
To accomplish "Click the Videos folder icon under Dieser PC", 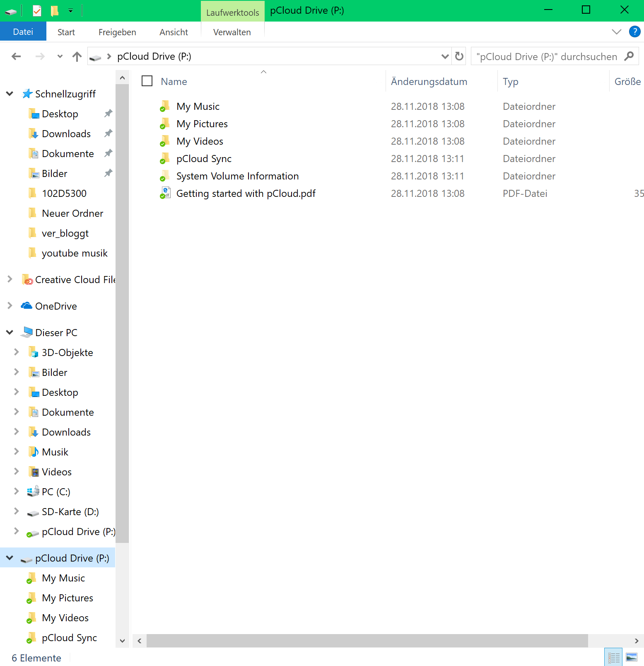I will pos(34,472).
